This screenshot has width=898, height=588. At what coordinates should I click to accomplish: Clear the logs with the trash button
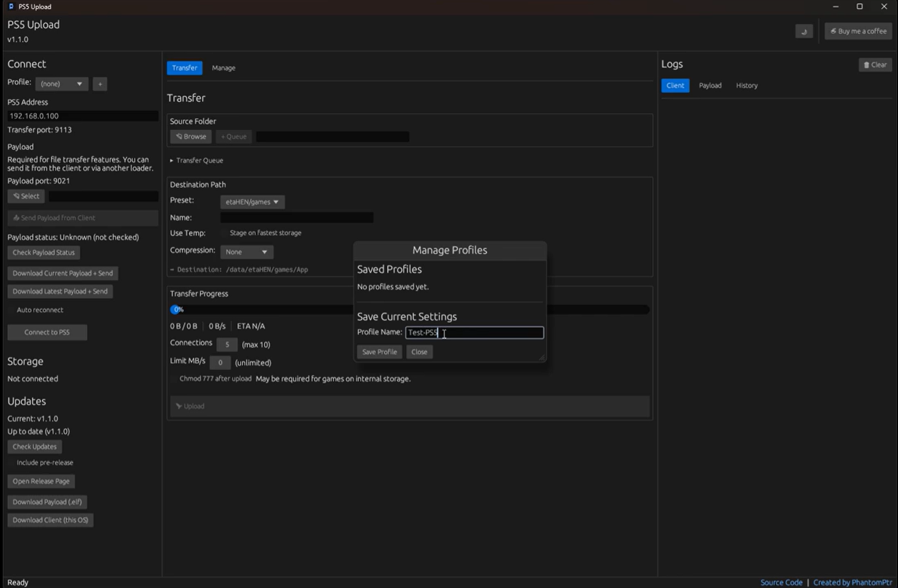pyautogui.click(x=875, y=65)
